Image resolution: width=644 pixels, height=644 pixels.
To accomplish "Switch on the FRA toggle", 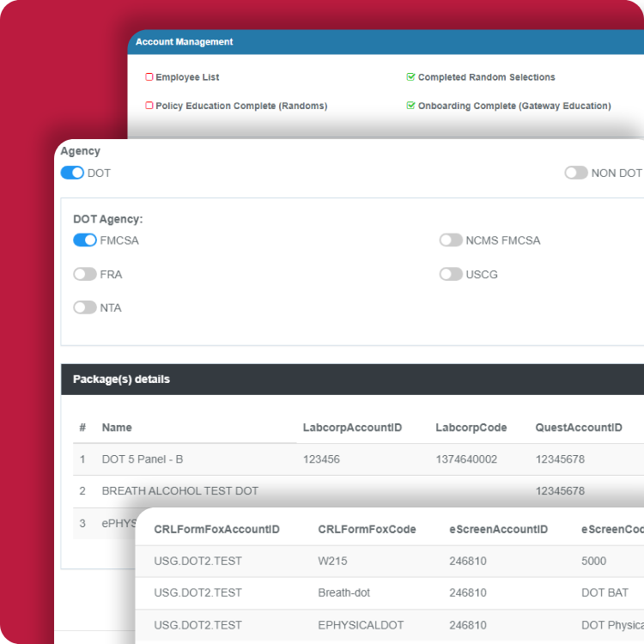I will coord(85,275).
